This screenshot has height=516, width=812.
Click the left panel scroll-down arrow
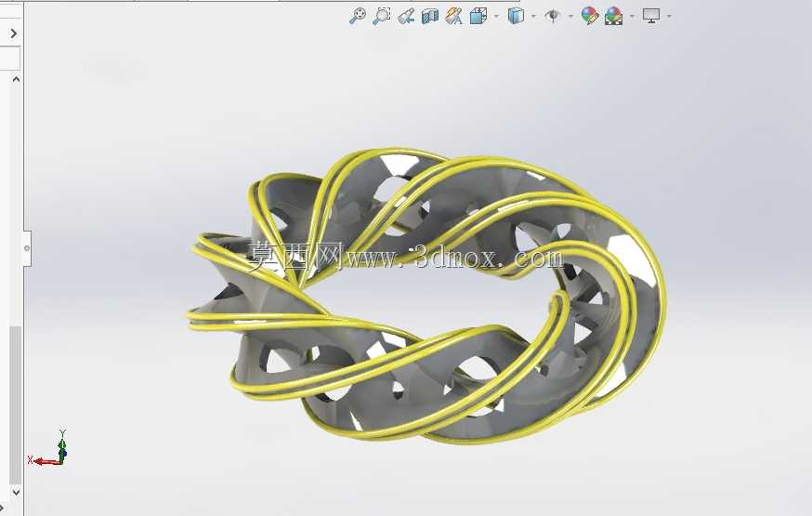pyautogui.click(x=16, y=492)
